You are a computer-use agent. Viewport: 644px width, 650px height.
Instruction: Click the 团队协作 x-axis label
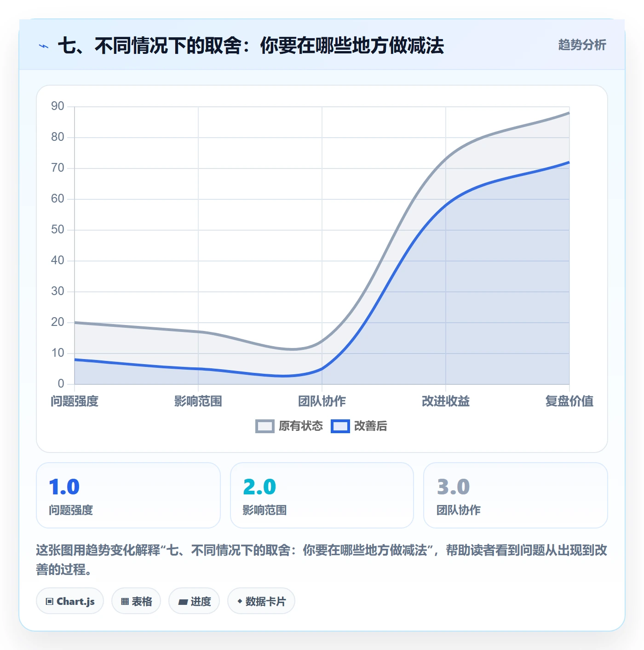pos(322,401)
